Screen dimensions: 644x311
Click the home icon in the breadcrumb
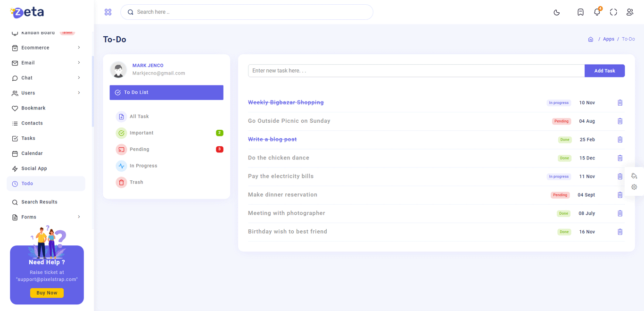(x=590, y=39)
